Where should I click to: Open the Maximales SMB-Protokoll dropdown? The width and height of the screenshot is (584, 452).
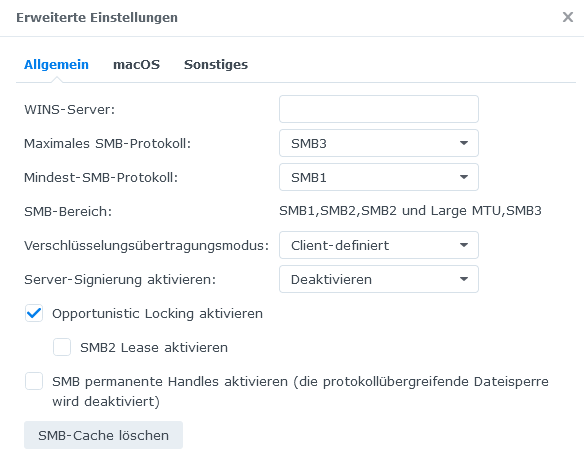coord(379,143)
